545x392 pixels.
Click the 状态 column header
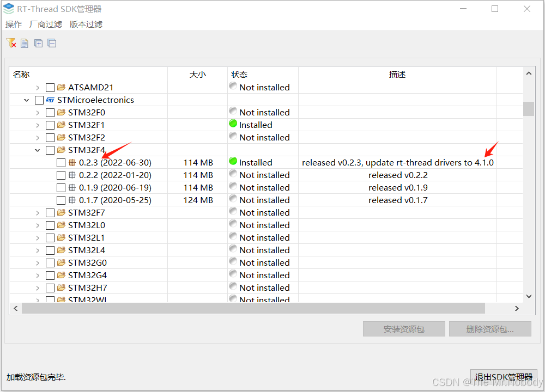(263, 74)
